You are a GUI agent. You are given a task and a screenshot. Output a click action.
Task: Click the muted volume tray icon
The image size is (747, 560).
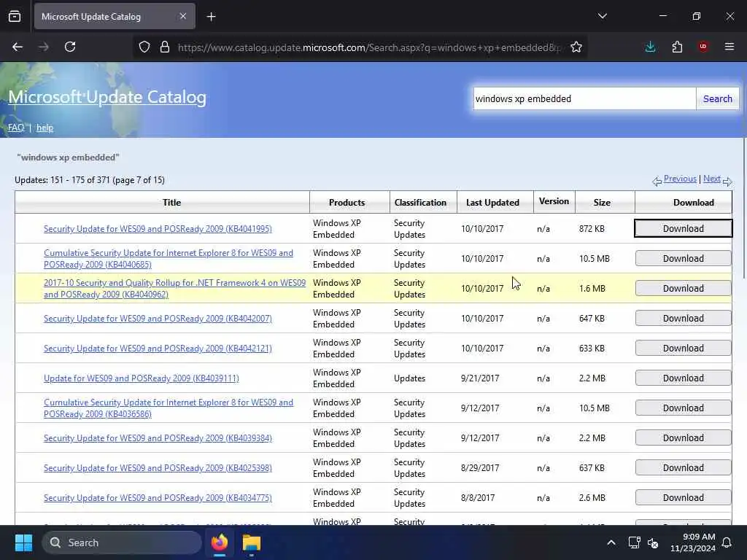(653, 542)
